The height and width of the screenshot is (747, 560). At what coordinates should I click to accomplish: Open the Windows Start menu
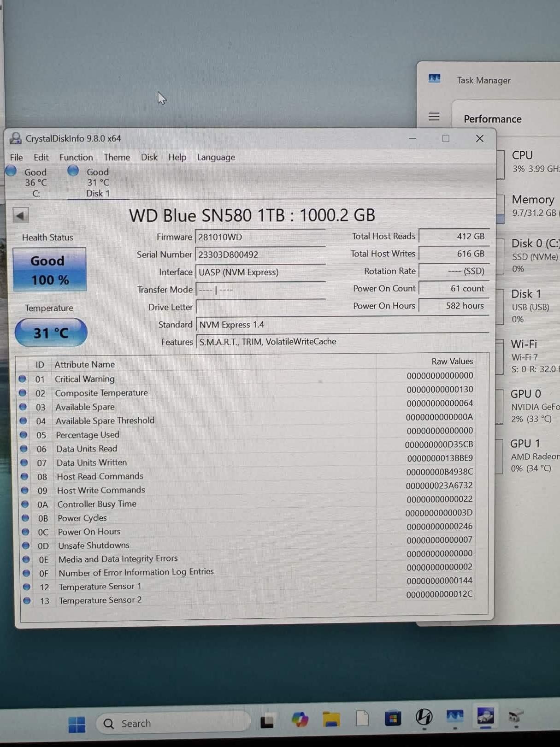pos(77,724)
